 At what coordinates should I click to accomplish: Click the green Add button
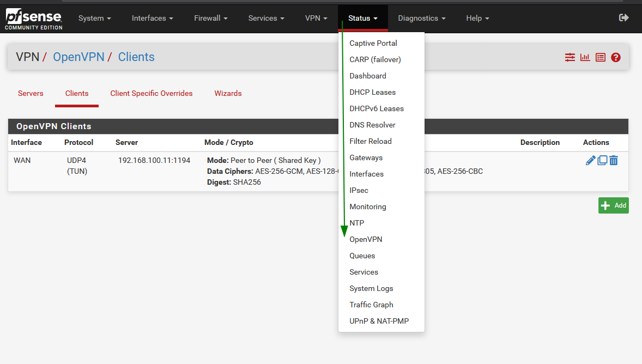(x=613, y=205)
